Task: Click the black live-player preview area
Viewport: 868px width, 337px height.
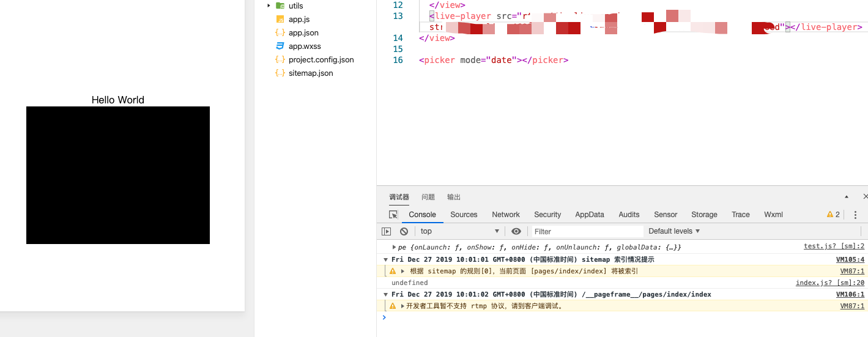Action: coord(118,175)
